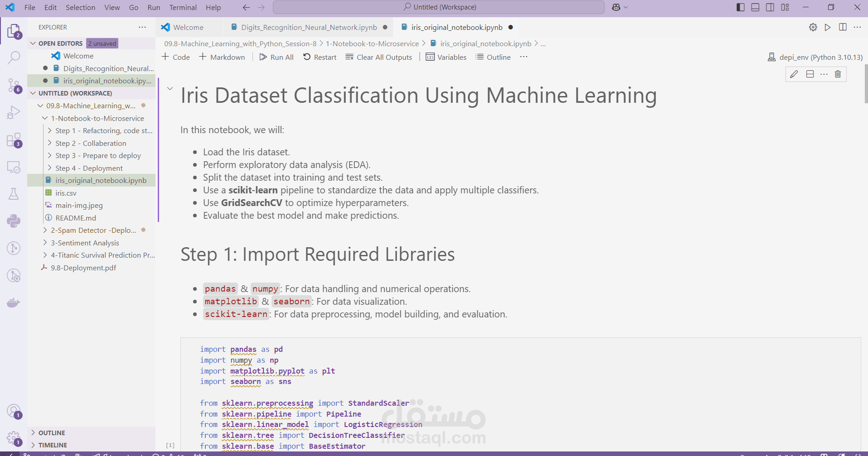Toggle the bottom panel visibility
Viewport: 868px width, 456px height.
[755, 7]
